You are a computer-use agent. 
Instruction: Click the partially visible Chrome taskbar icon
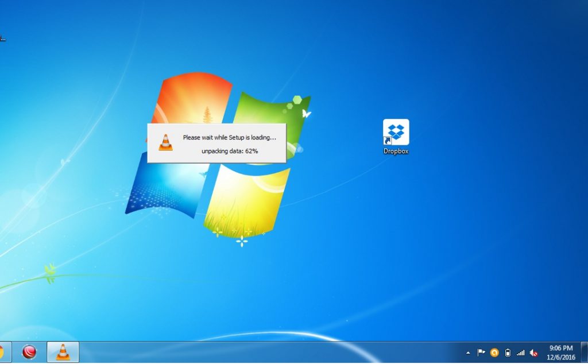click(2, 352)
